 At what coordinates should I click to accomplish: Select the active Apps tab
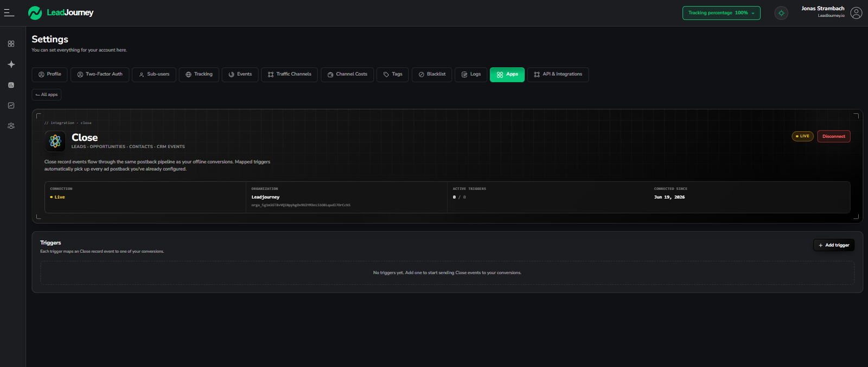pyautogui.click(x=507, y=74)
